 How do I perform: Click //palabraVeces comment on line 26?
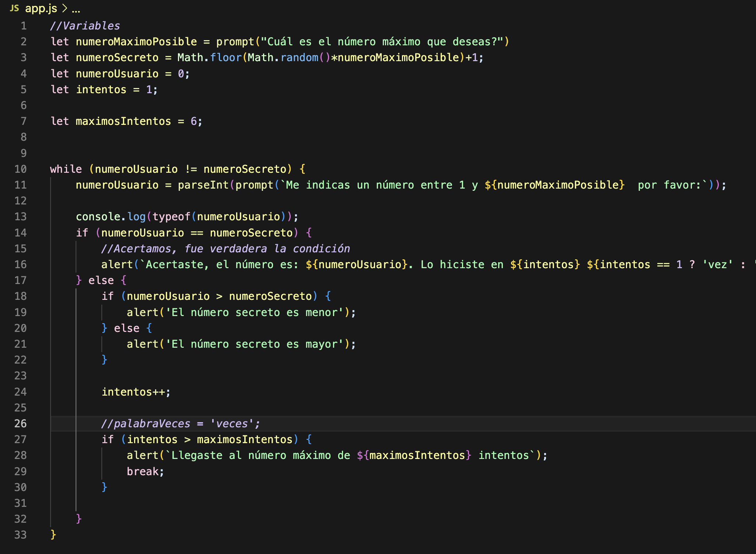[x=181, y=424]
